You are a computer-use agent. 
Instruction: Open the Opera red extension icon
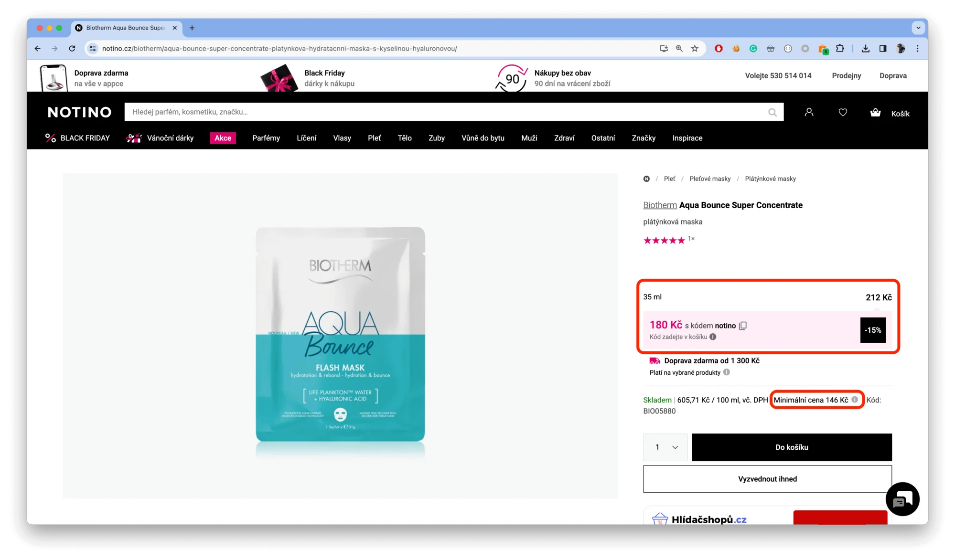(719, 48)
